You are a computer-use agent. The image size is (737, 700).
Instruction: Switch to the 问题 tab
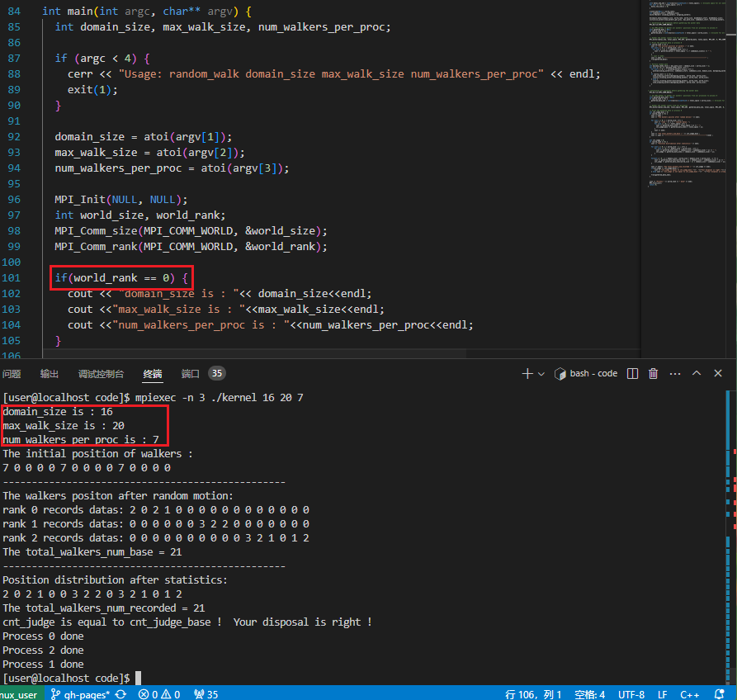tap(12, 374)
